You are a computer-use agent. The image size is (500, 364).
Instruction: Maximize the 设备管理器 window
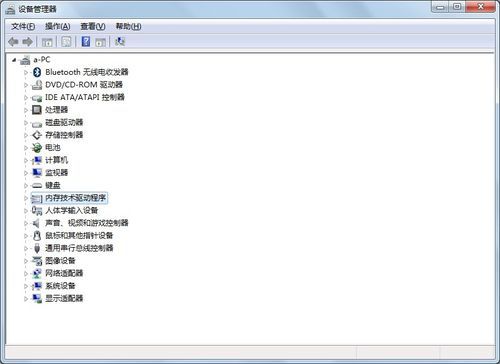(457, 7)
